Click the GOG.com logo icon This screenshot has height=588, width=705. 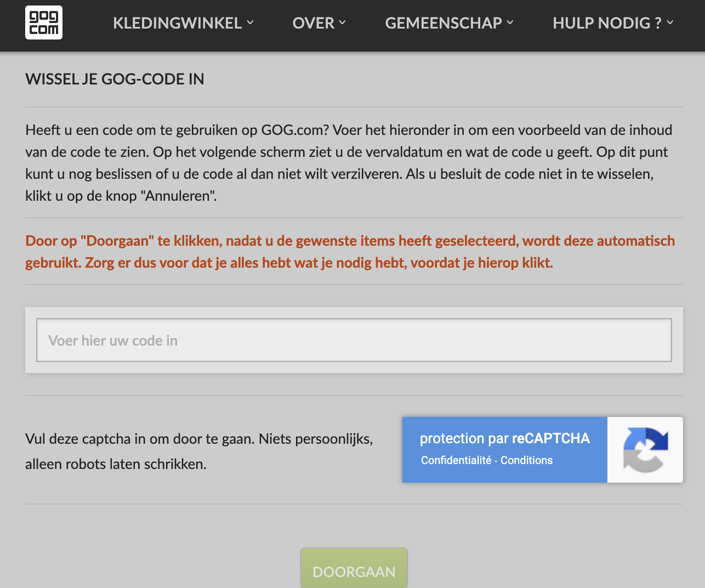[44, 22]
